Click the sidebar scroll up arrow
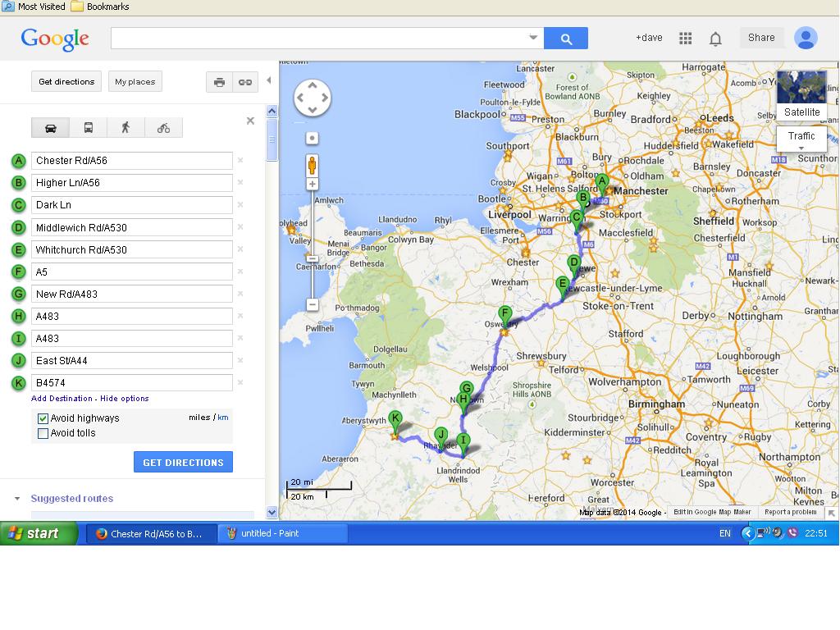This screenshot has height=630, width=840. tap(272, 112)
